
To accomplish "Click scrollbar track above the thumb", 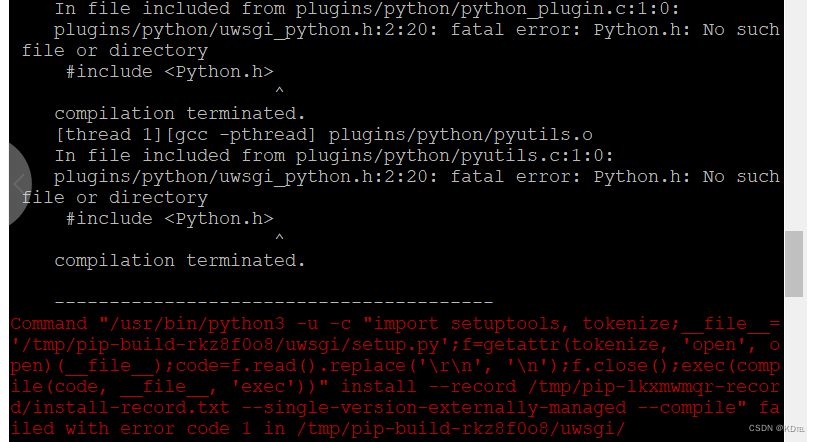I will click(794, 115).
